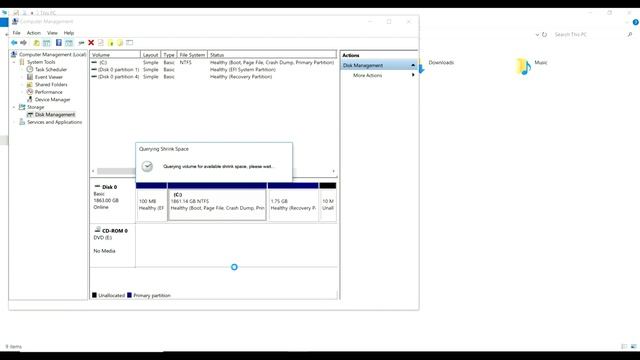Select the (Disk 0 partition 1) volume row
Screen dimensions: 640x360
pos(213,70)
